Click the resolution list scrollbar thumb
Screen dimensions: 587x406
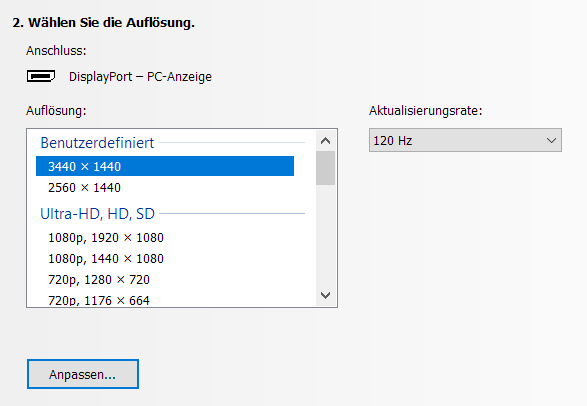coord(325,168)
